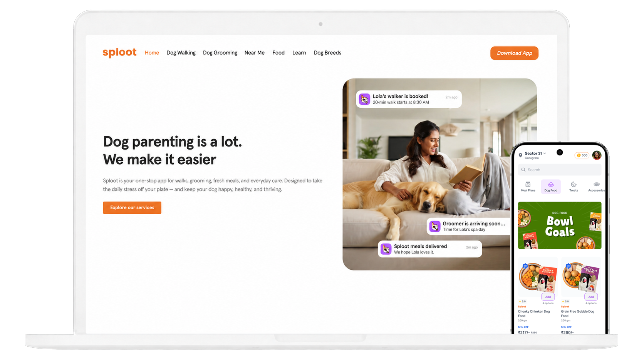Open the Near Me page

tap(255, 53)
